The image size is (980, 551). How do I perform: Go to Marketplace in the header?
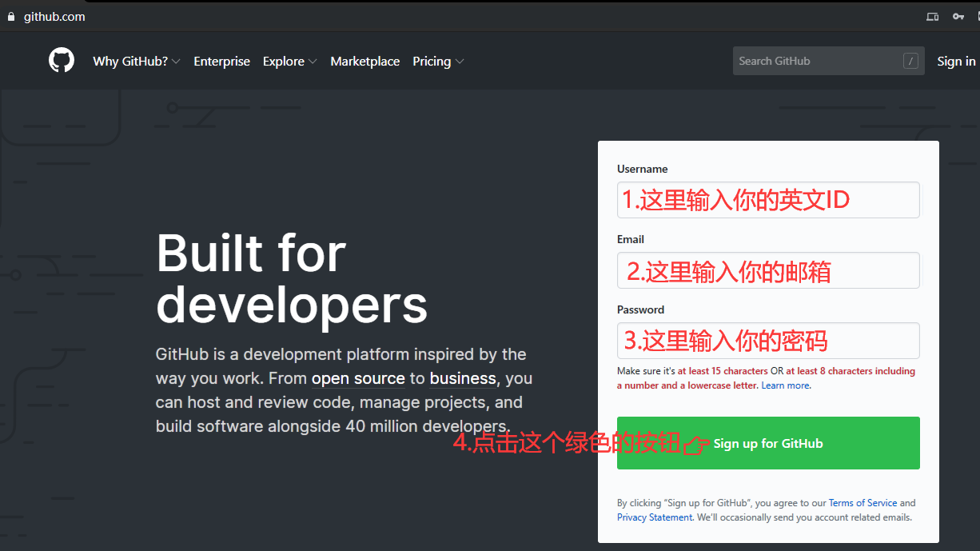[x=365, y=62]
